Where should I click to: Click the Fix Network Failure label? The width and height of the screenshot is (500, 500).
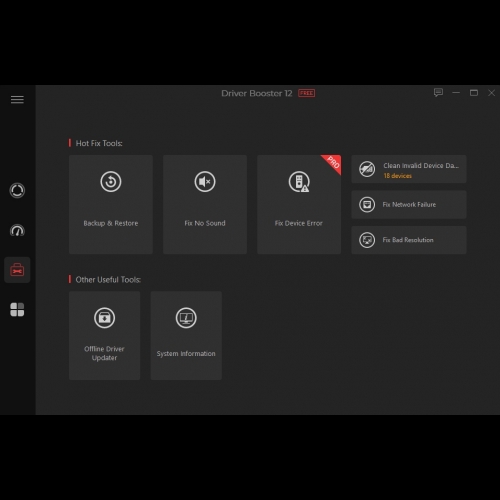(x=409, y=205)
